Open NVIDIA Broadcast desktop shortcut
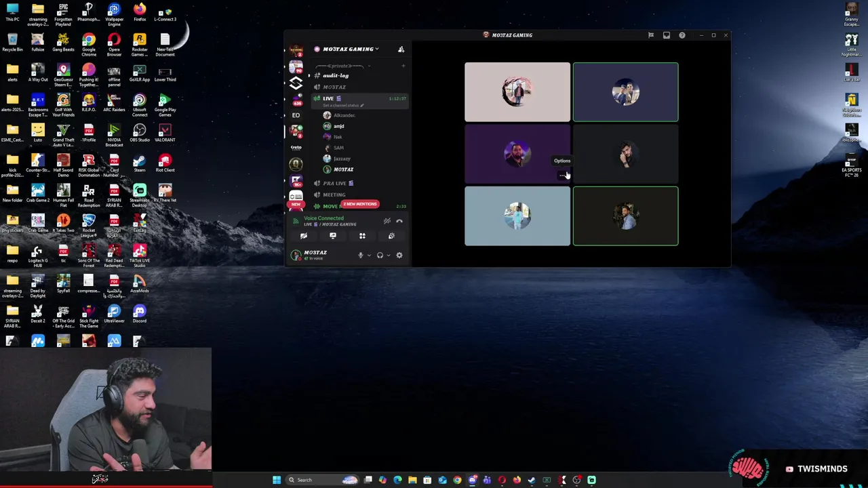868x488 pixels. (x=114, y=132)
